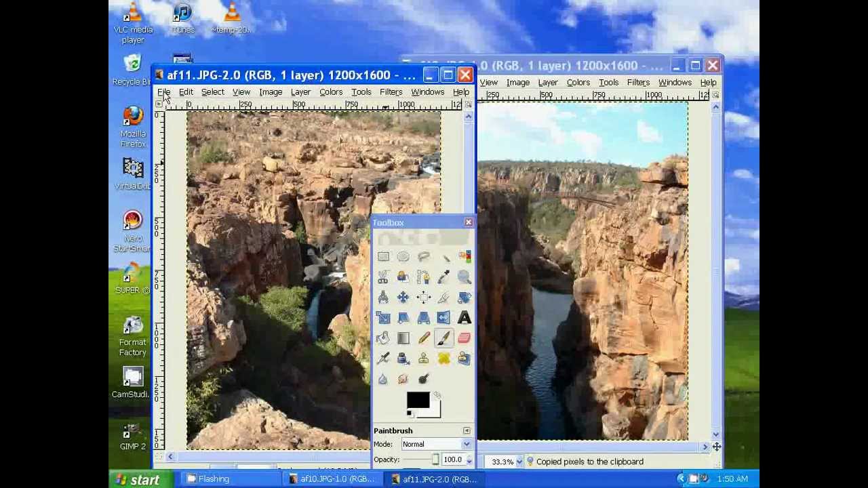Image resolution: width=868 pixels, height=488 pixels.
Task: Select the Ink tool
Action: (403, 359)
